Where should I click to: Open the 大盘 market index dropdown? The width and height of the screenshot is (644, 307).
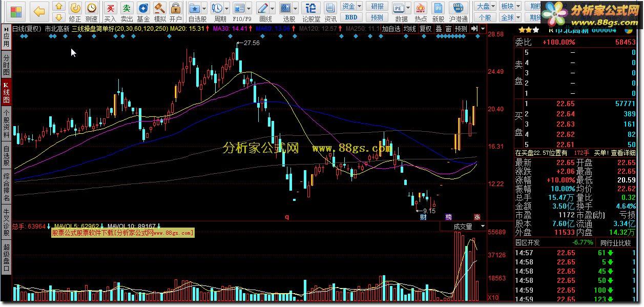(486, 6)
